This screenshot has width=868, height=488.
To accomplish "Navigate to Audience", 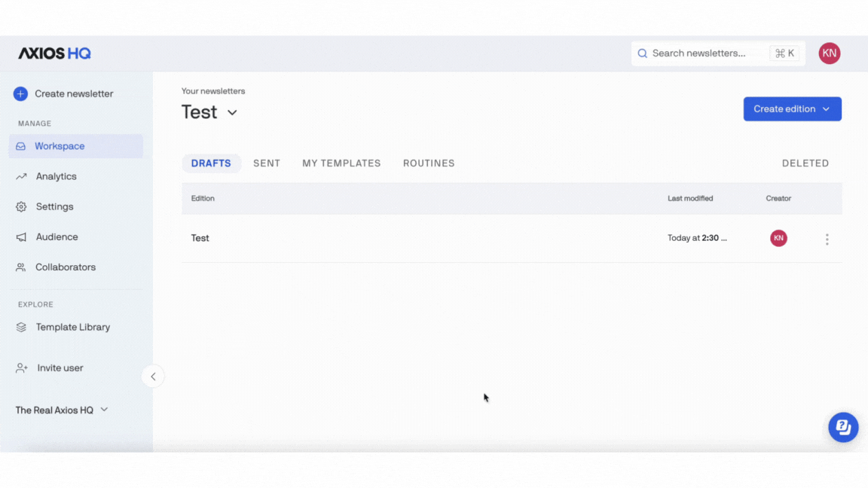I will [x=57, y=236].
